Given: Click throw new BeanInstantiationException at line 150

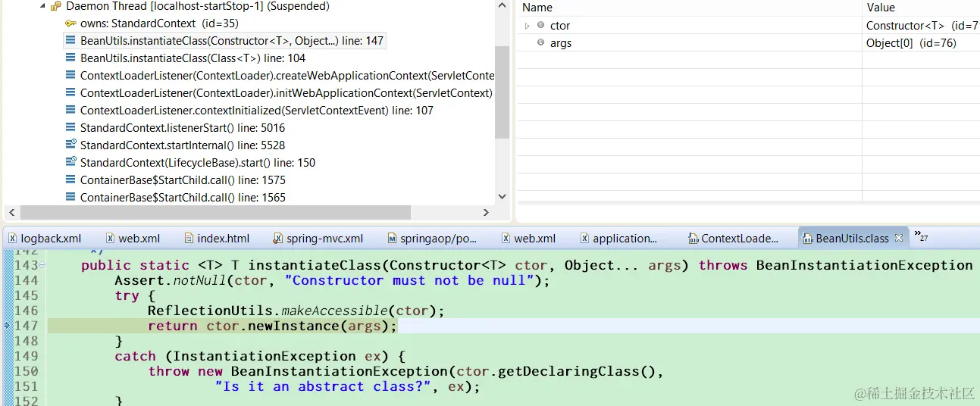Looking at the screenshot, I should click(x=405, y=371).
